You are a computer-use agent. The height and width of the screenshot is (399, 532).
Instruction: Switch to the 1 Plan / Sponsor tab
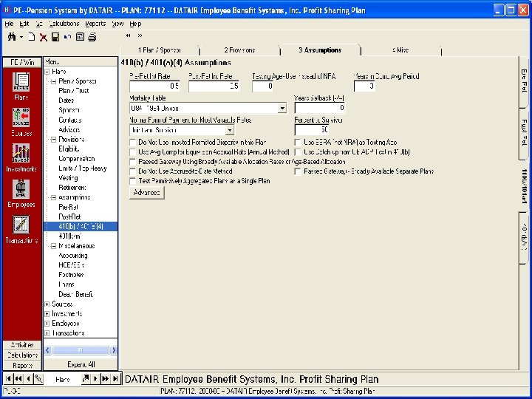(x=160, y=50)
